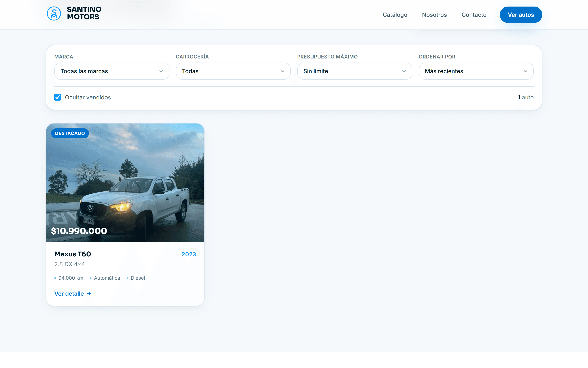Open the Ordenar por dropdown

pyautogui.click(x=476, y=71)
